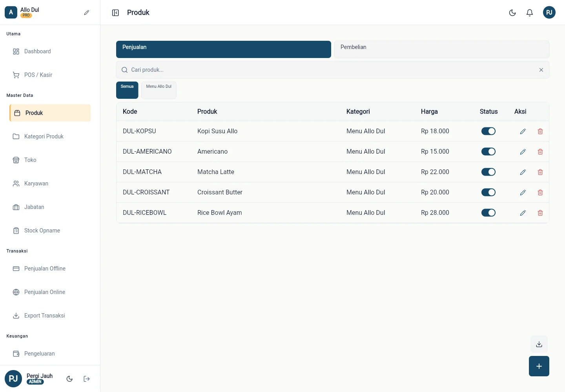Click the edit pencil beside Allo Dul

pos(87,13)
